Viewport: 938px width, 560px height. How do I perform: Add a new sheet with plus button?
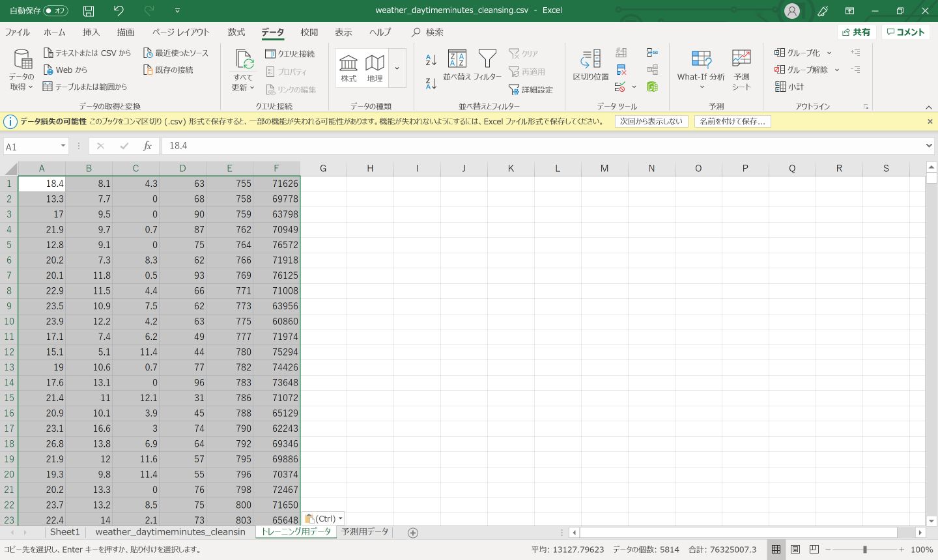413,533
